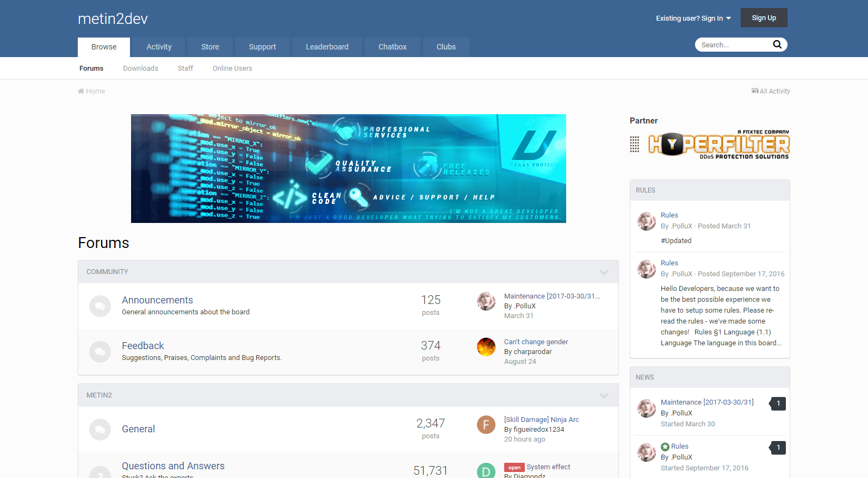Click reply count badge for Rules news
This screenshot has height=478, width=868.
coord(778,448)
